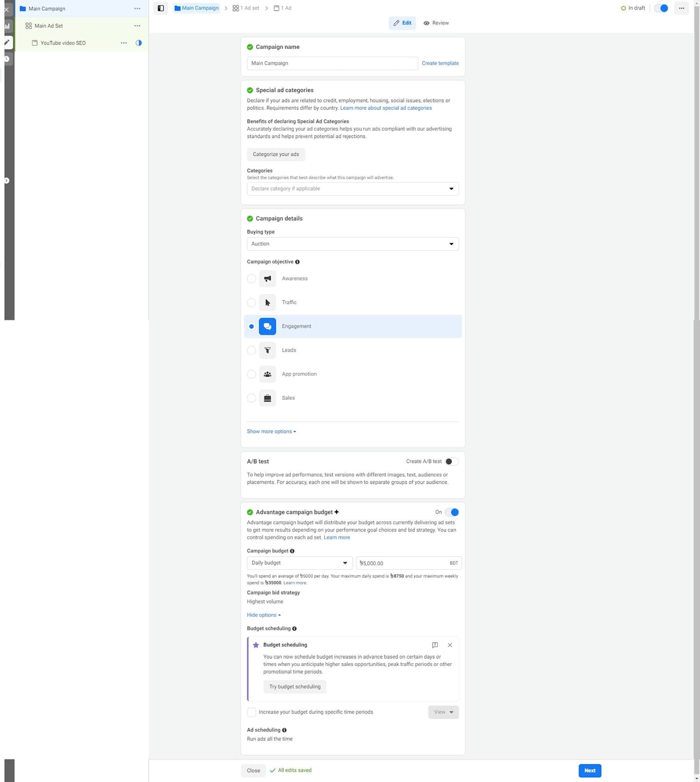Viewport: 700px width, 782px height.
Task: Click the close X icon in left rail
Action: tap(7, 9)
